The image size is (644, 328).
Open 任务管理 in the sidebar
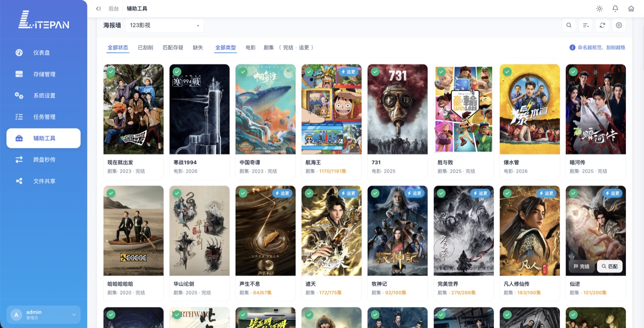point(43,117)
